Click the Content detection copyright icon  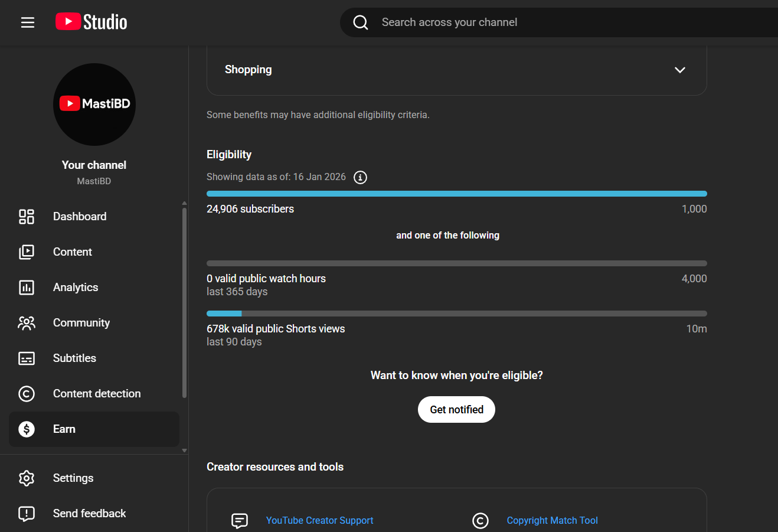pyautogui.click(x=27, y=394)
